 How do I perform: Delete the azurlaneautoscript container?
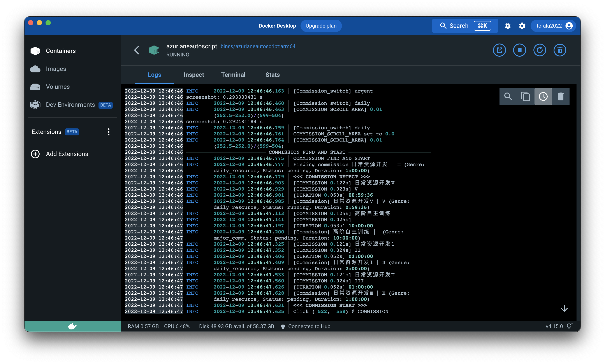coord(560,50)
